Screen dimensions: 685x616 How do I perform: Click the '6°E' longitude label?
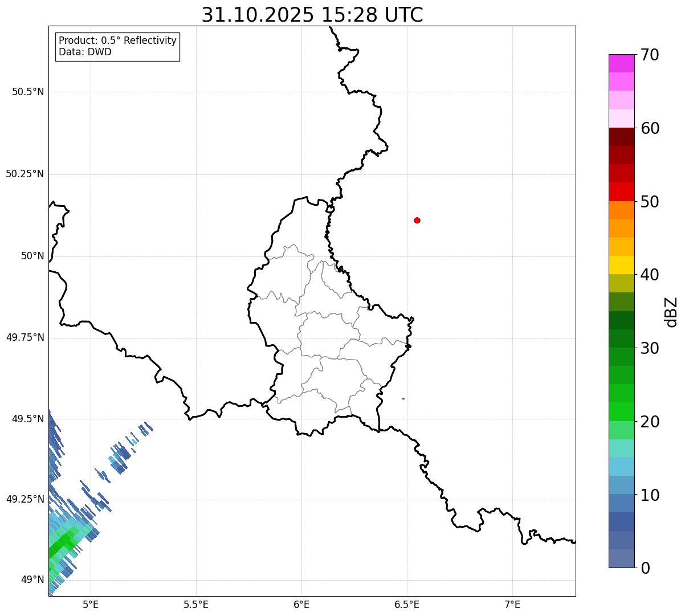301,605
